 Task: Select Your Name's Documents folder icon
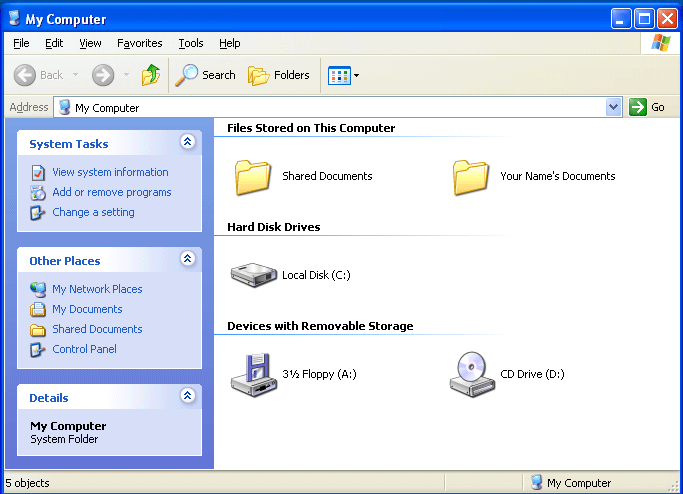[470, 177]
